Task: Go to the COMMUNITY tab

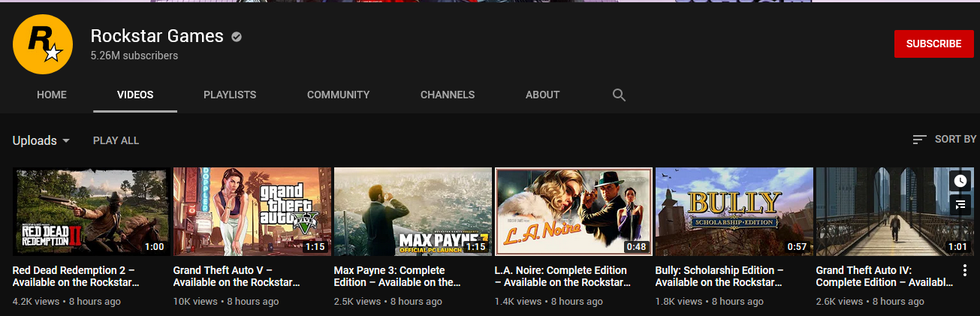Action: (338, 95)
